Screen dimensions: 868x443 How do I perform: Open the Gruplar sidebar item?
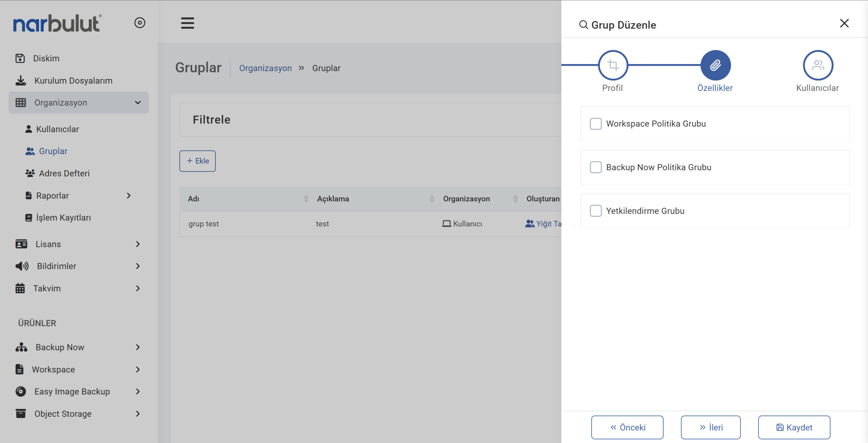[x=53, y=151]
